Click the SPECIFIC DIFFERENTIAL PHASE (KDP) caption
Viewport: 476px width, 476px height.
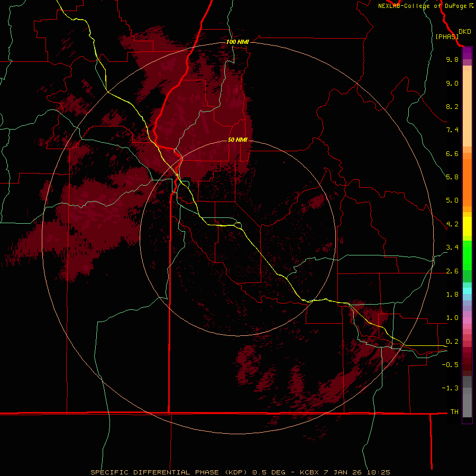(170, 472)
